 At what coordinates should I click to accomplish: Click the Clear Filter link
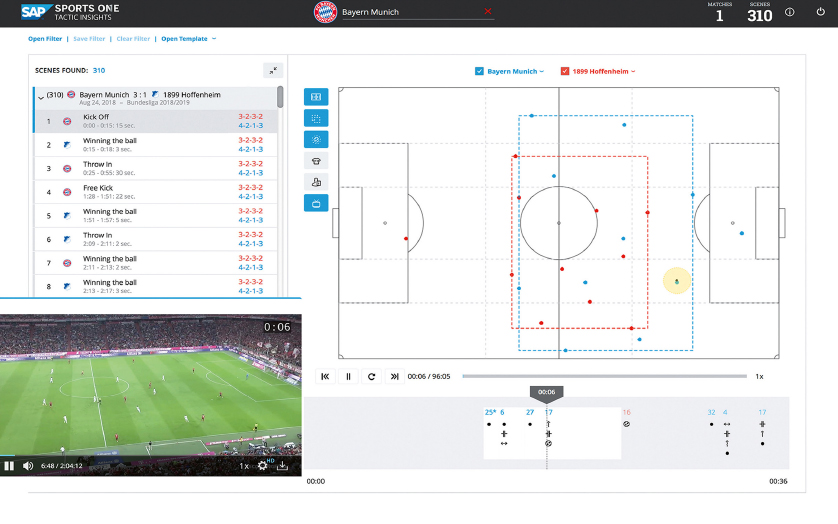tap(133, 38)
